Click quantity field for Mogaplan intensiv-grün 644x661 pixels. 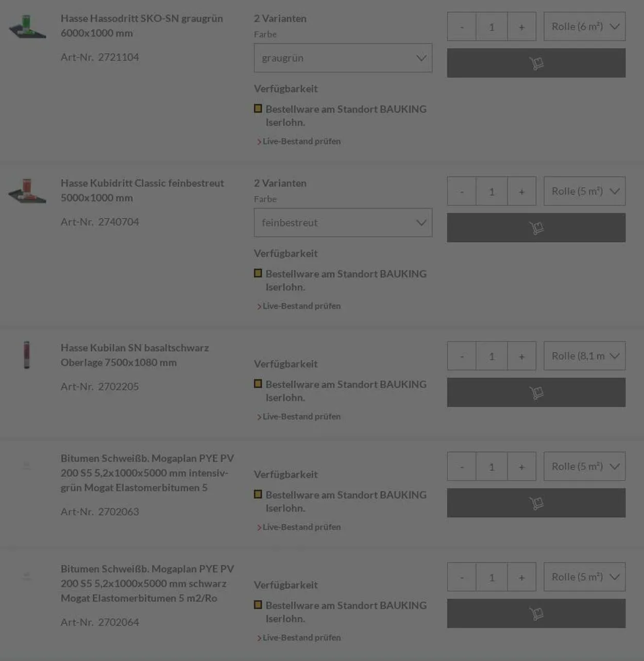coord(492,467)
